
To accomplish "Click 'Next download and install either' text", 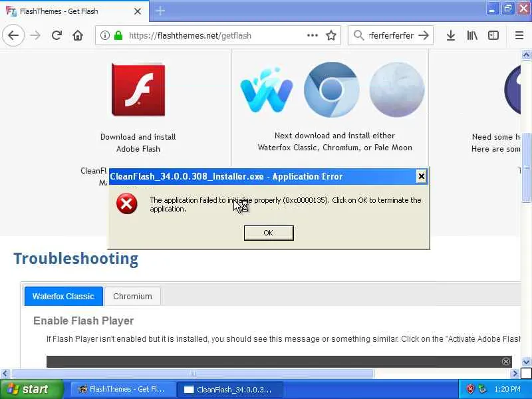I will click(334, 136).
